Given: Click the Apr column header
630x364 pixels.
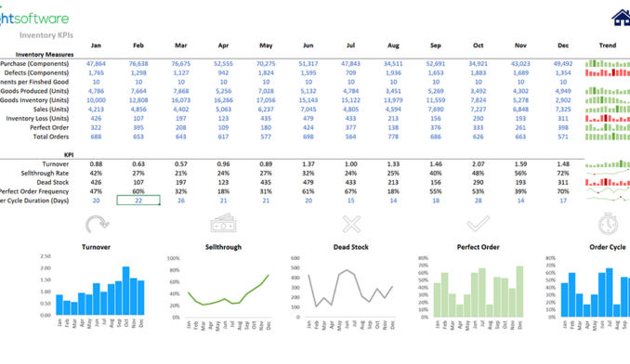Looking at the screenshot, I should click(x=223, y=45).
